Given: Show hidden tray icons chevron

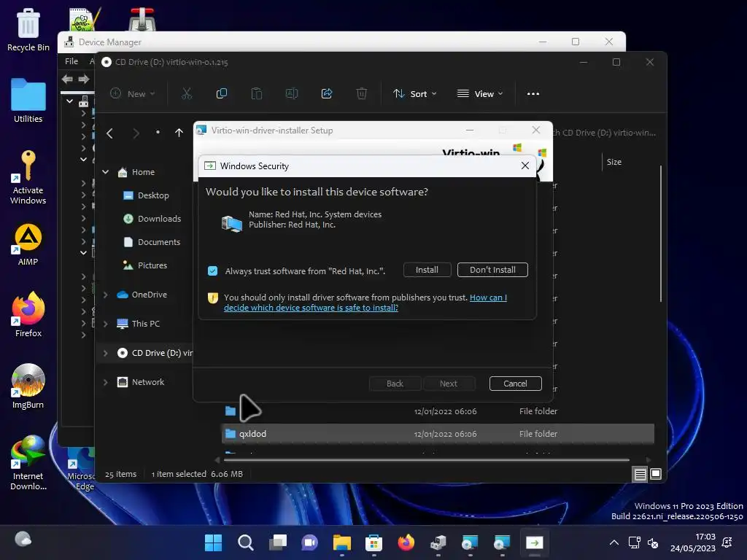Looking at the screenshot, I should click(x=614, y=542).
